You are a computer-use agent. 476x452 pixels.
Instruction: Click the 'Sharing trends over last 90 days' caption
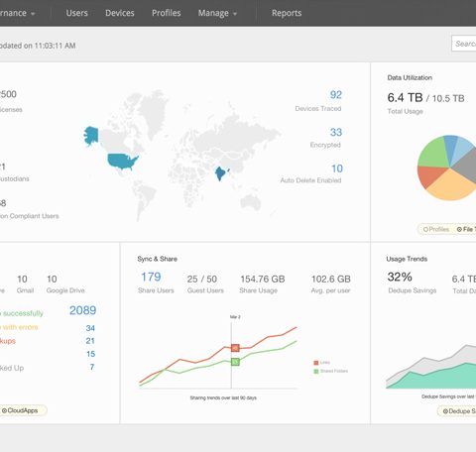[223, 397]
